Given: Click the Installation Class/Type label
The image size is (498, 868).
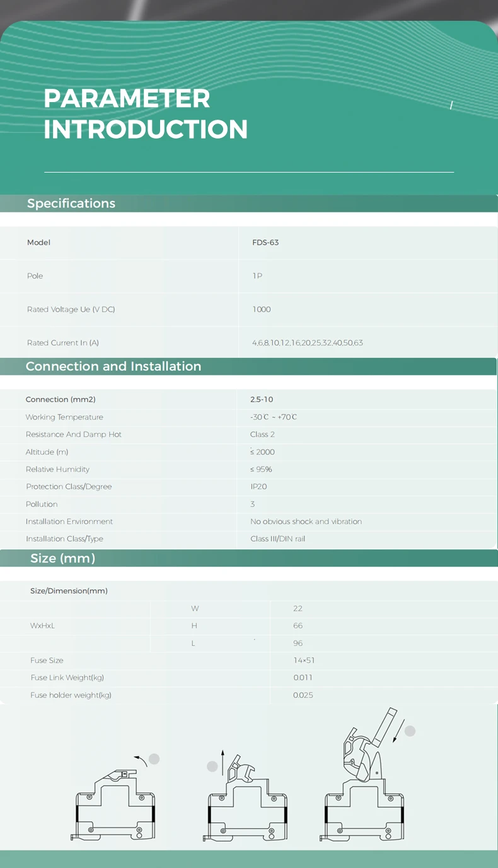Looking at the screenshot, I should (64, 539).
